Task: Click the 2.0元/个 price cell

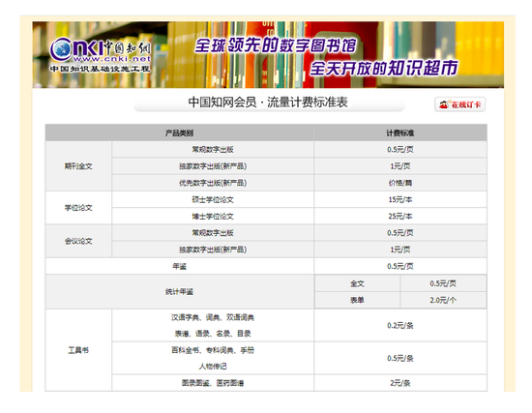Action: pyautogui.click(x=443, y=301)
